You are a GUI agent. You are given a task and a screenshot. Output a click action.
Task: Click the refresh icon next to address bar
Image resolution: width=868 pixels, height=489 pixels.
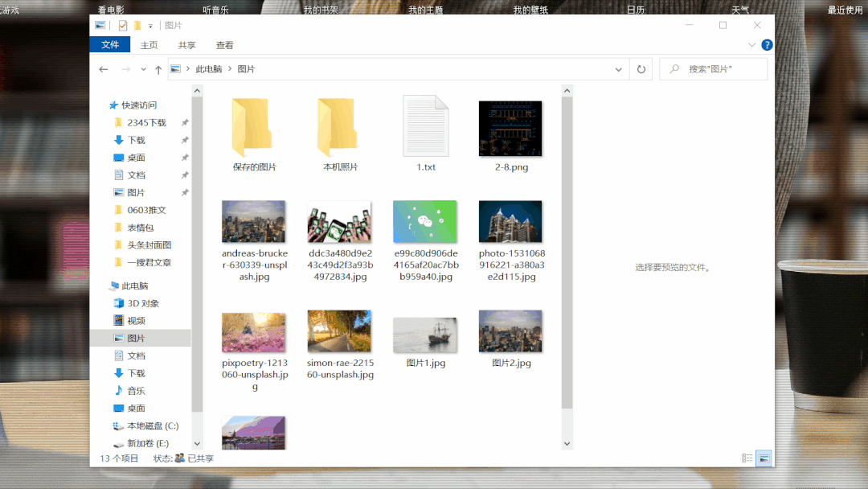(641, 68)
